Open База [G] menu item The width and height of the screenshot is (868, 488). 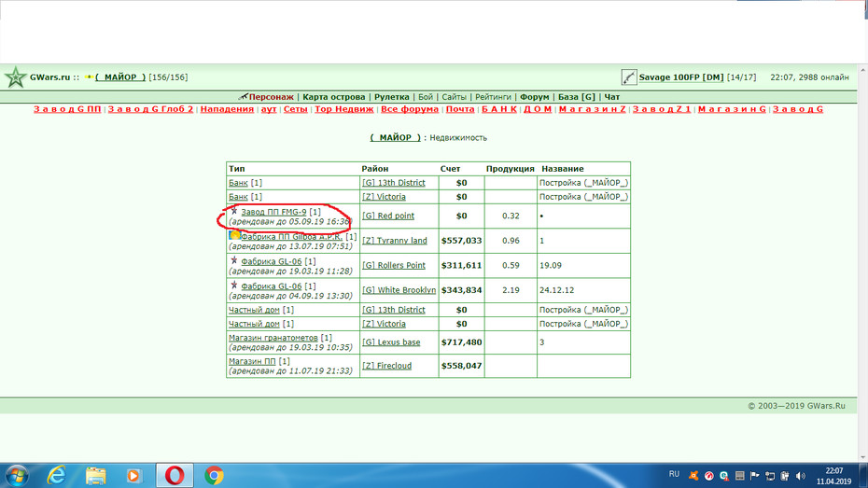[x=576, y=97]
